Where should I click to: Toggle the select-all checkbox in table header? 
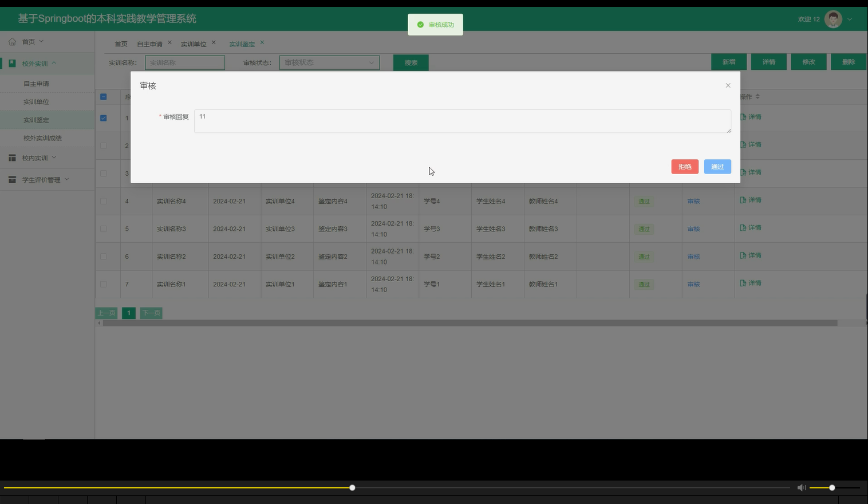(104, 97)
